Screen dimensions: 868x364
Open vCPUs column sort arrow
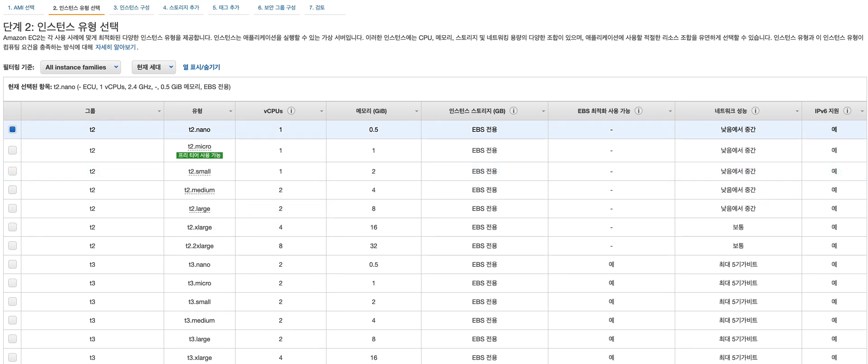(x=321, y=111)
